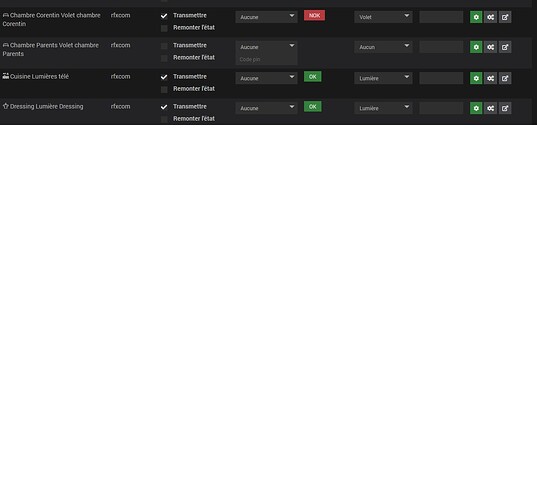Image resolution: width=537 pixels, height=500 pixels.
Task: Open advanced cogs configuration for Cuisine Lumières télé
Action: click(490, 78)
